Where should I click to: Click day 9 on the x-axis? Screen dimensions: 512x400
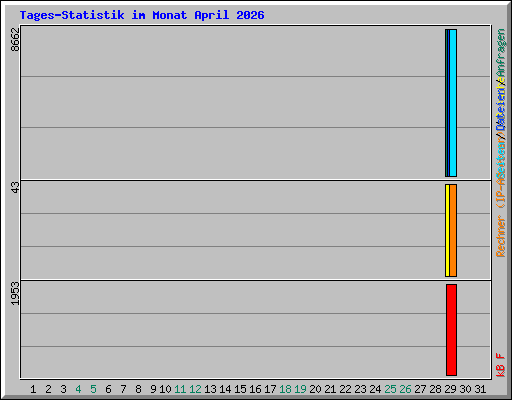[153, 389]
